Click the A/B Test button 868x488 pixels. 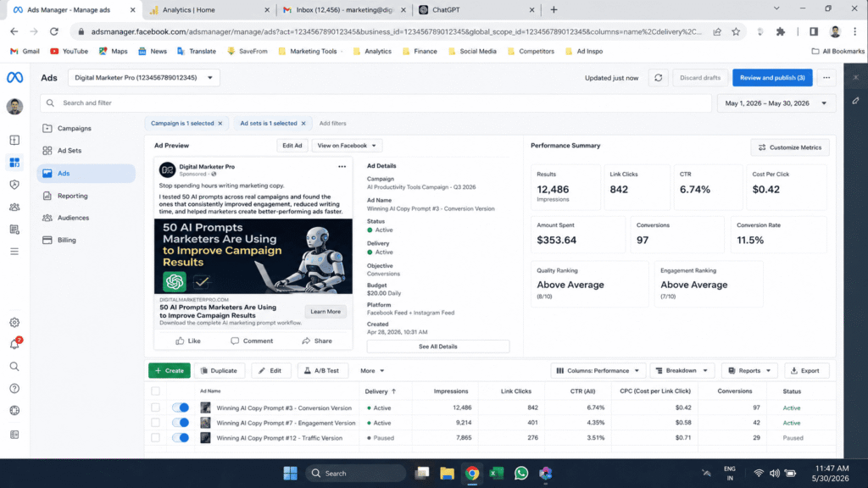[x=322, y=371]
